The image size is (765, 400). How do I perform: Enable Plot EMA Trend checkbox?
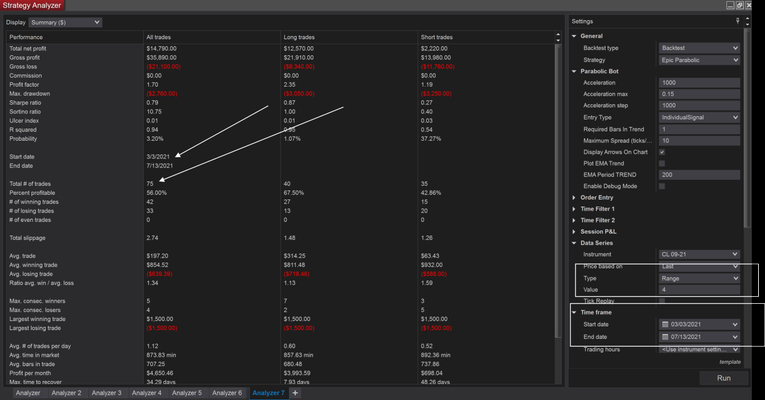coord(662,163)
